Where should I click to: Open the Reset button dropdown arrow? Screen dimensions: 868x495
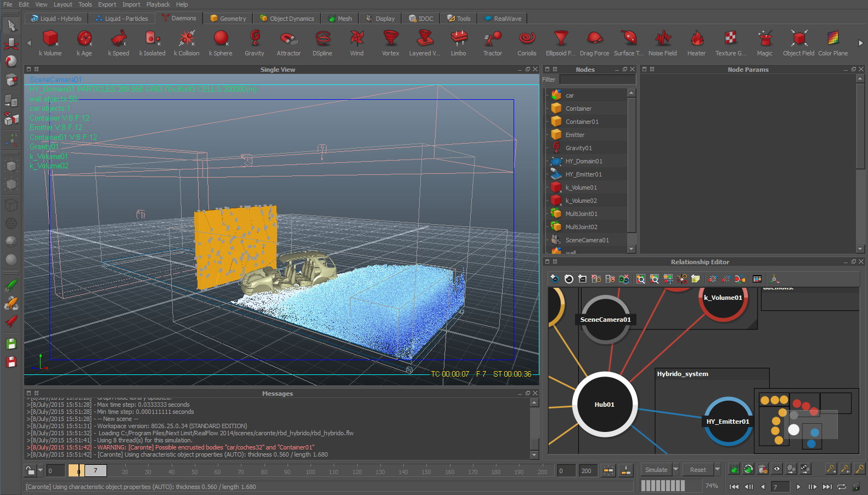[x=717, y=470]
